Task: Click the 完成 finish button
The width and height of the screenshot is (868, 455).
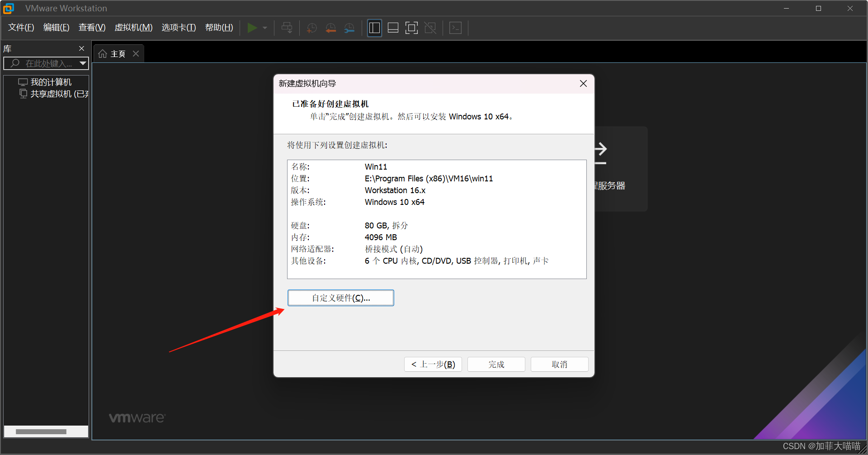Action: click(x=496, y=365)
